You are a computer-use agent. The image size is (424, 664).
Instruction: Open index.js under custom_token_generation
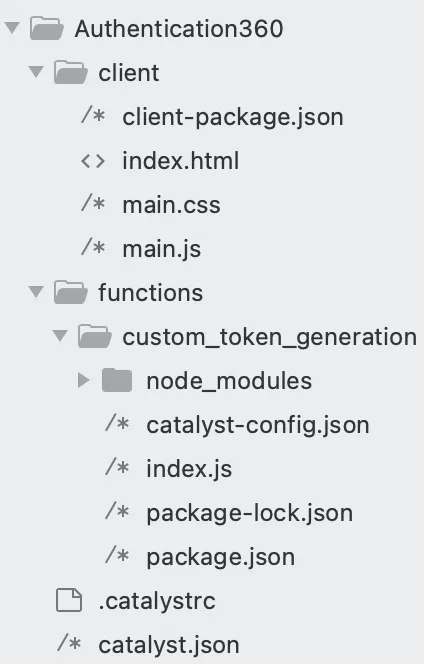pos(189,470)
